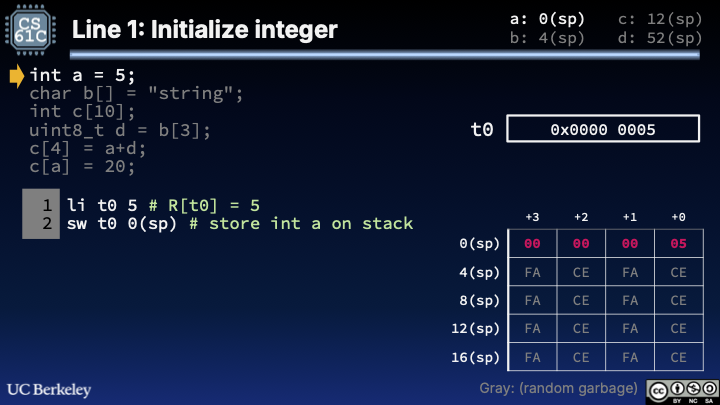Image resolution: width=720 pixels, height=405 pixels.
Task: Click the 'li t0 5' instruction
Action: click(105, 204)
